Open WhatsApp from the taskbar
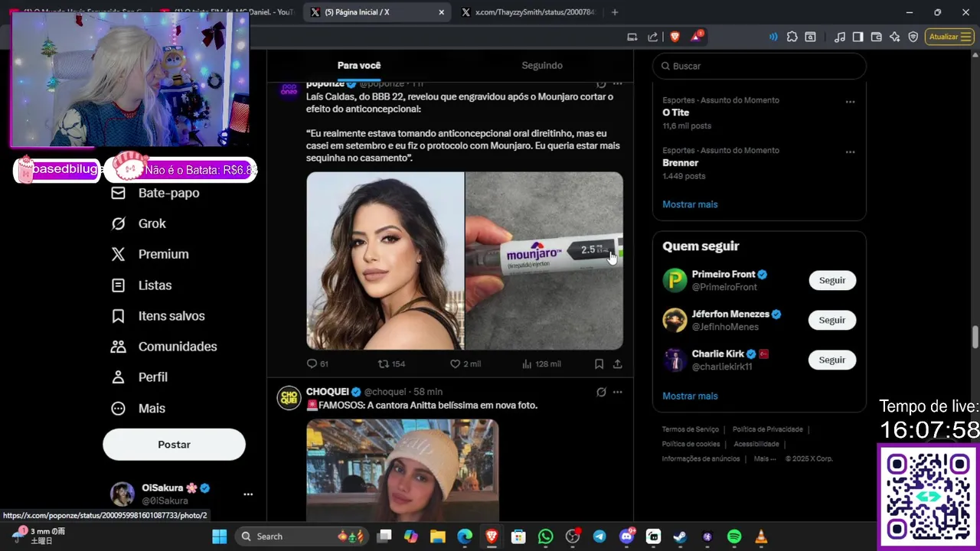980x551 pixels. (x=545, y=536)
